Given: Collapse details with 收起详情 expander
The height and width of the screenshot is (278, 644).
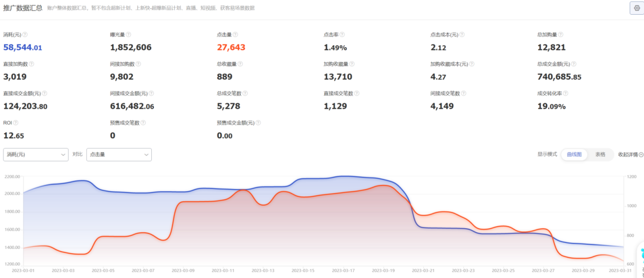Looking at the screenshot, I should (631, 155).
